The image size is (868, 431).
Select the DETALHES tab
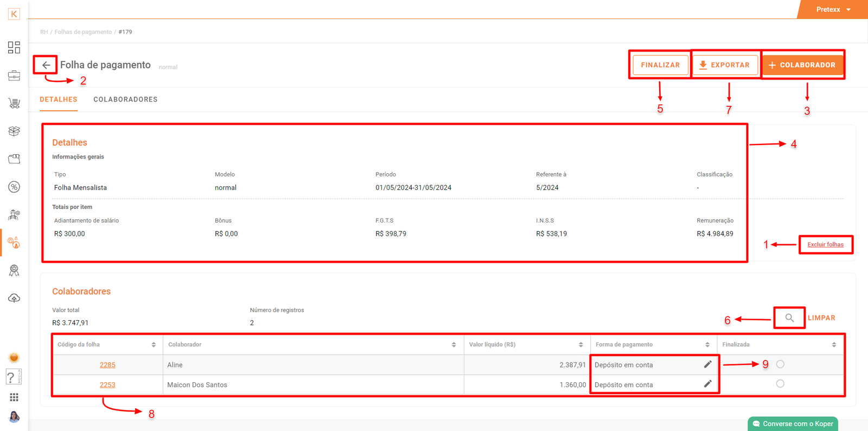click(59, 99)
